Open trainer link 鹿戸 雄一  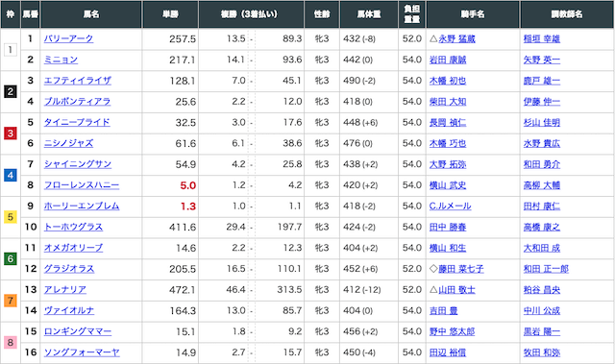pyautogui.click(x=542, y=81)
